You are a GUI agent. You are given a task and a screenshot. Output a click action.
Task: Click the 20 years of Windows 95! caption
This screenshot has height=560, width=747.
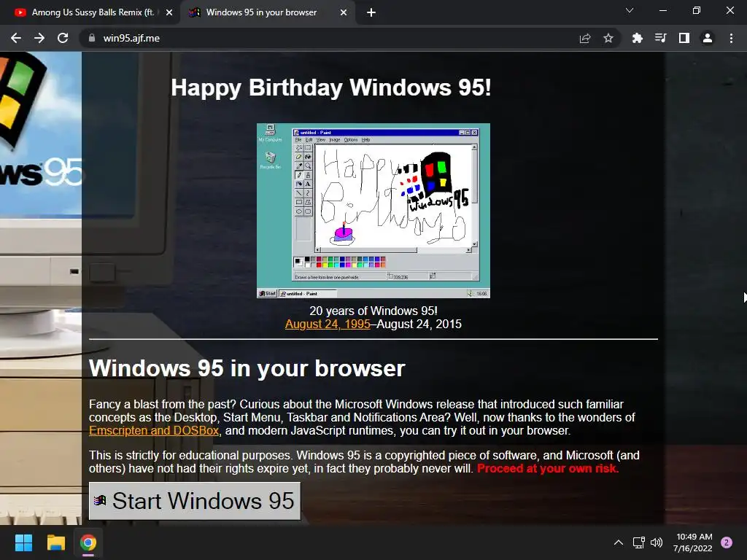click(373, 311)
